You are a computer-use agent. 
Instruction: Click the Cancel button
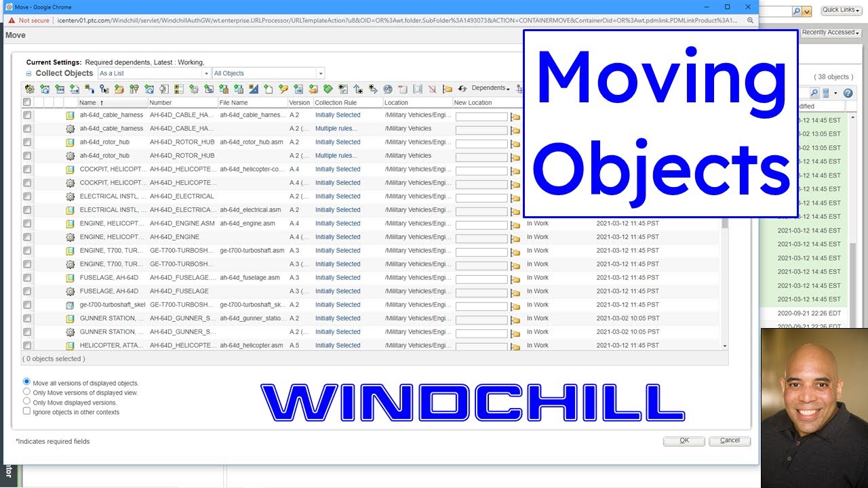pyautogui.click(x=730, y=441)
